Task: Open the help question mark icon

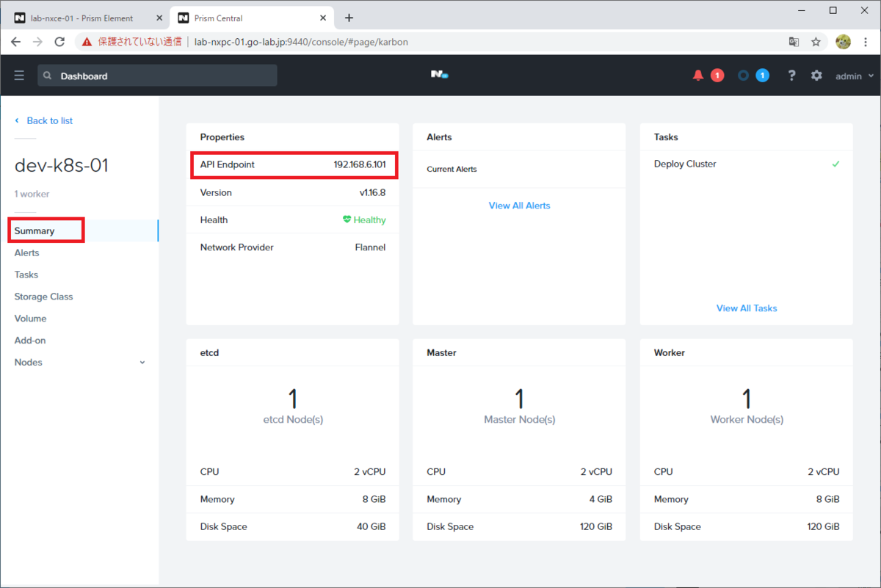Action: (x=791, y=76)
